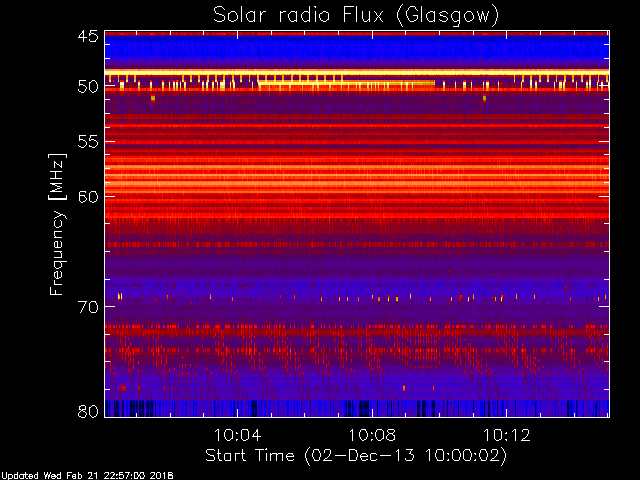Click the 10:12 time tick label
The height and width of the screenshot is (480, 640).
pyautogui.click(x=506, y=435)
